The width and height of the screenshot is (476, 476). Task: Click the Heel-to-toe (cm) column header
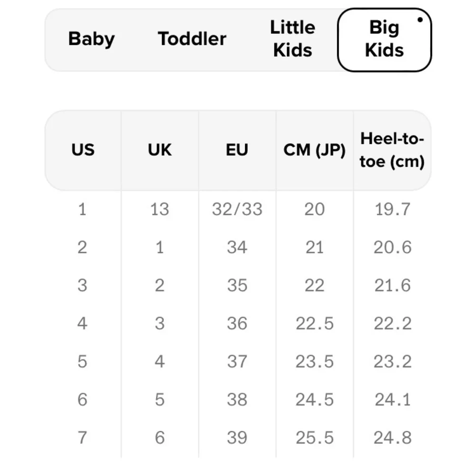pos(392,150)
